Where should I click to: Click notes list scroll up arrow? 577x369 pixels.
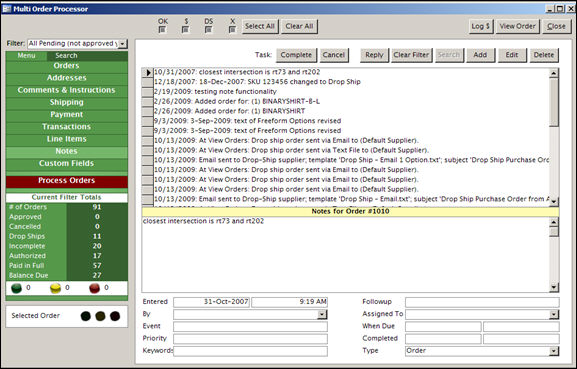pyautogui.click(x=554, y=73)
